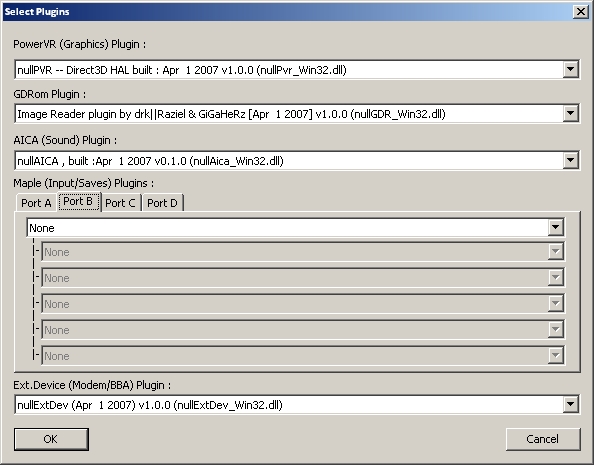Click the nullAICA combo box field

click(297, 161)
